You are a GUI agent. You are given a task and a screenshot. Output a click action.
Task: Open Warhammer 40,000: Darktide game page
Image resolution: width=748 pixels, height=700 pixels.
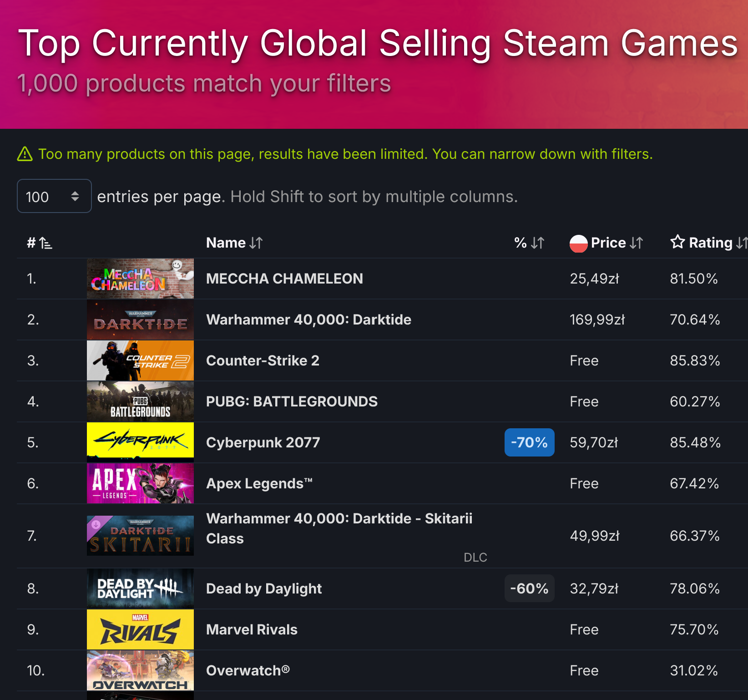point(308,320)
